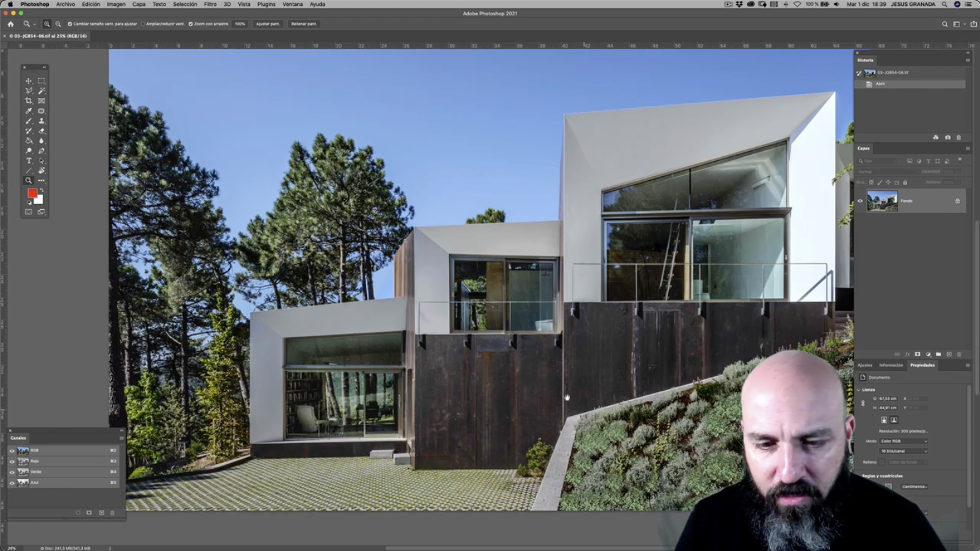
Task: Open the '16 bits/canal' dropdown
Action: [903, 451]
